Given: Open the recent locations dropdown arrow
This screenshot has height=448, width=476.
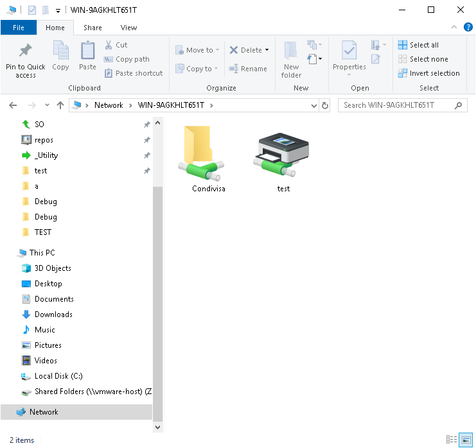Looking at the screenshot, I should [x=47, y=105].
